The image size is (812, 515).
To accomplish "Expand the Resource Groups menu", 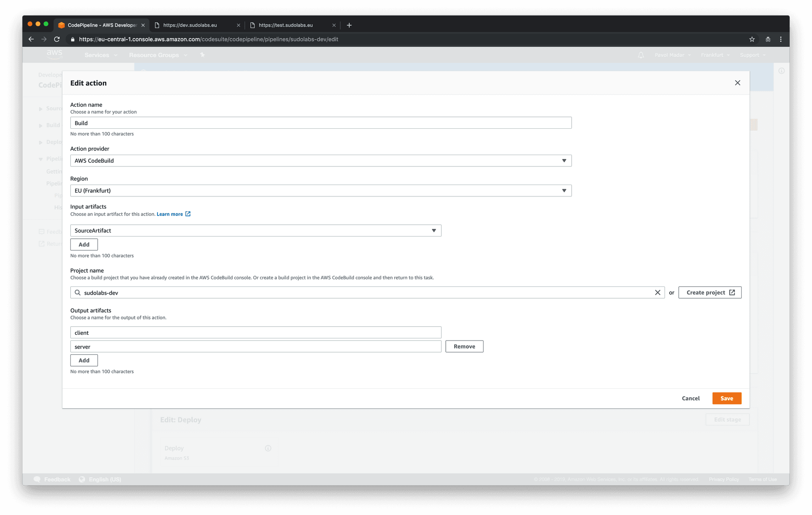I will [158, 55].
